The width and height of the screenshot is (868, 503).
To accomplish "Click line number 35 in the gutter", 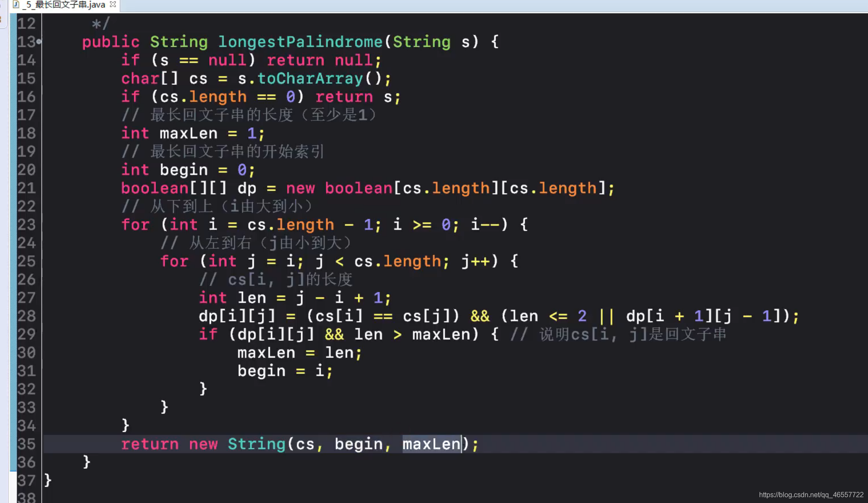I will 27,444.
